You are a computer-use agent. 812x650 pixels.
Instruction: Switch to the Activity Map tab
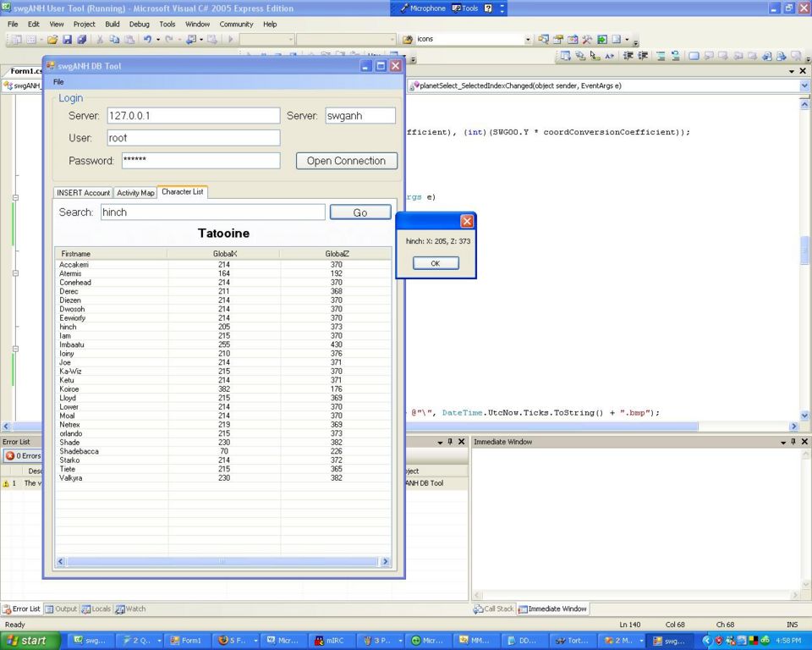(135, 193)
